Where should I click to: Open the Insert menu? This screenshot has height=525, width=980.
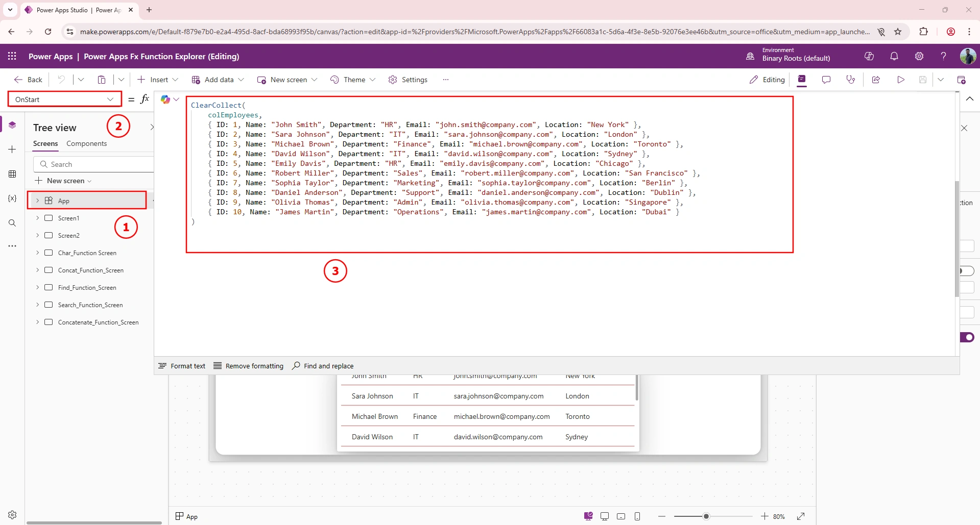point(158,80)
